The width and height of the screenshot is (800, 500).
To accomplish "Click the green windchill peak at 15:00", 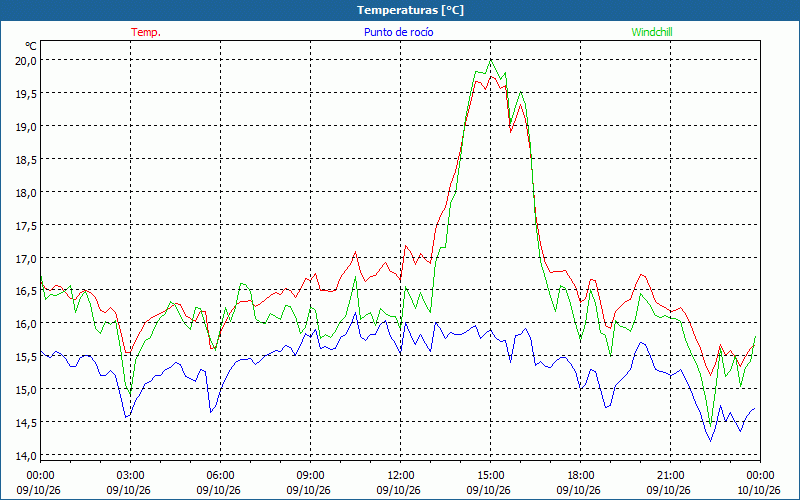I will point(491,60).
